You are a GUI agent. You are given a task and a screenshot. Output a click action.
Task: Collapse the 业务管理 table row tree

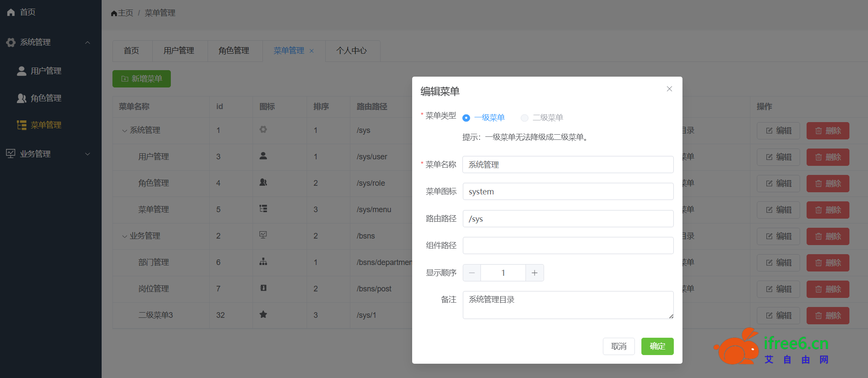(125, 236)
